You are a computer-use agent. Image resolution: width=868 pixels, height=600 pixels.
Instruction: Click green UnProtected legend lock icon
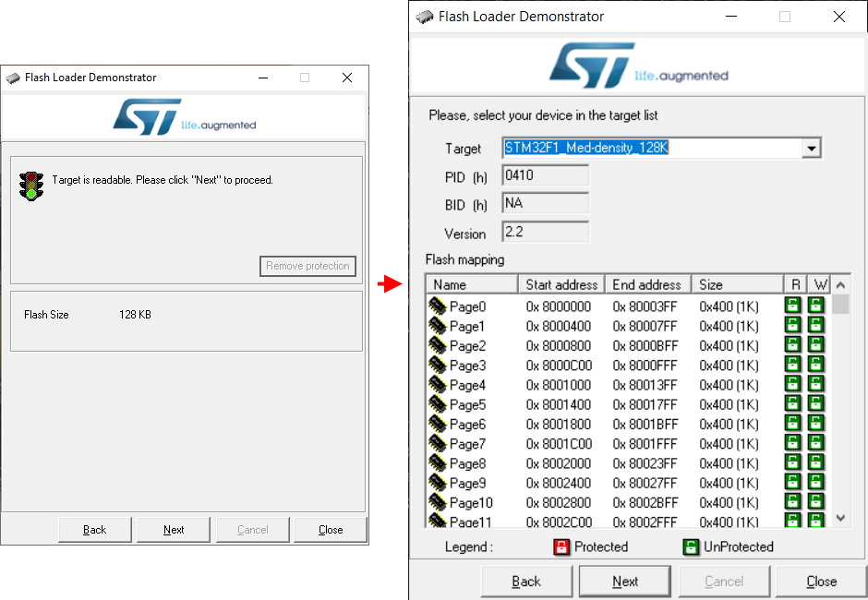(691, 546)
